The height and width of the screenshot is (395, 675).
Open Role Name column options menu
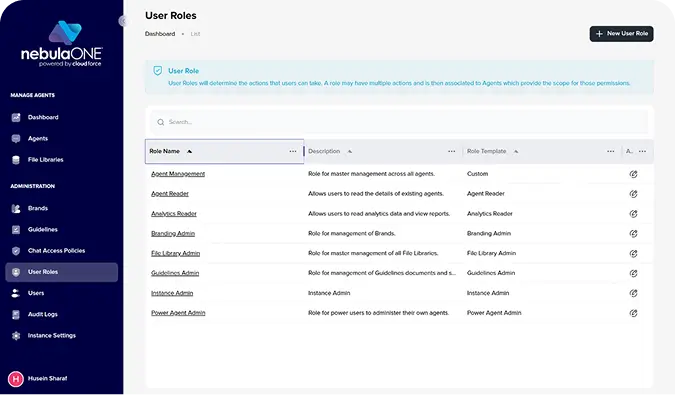[x=293, y=151]
